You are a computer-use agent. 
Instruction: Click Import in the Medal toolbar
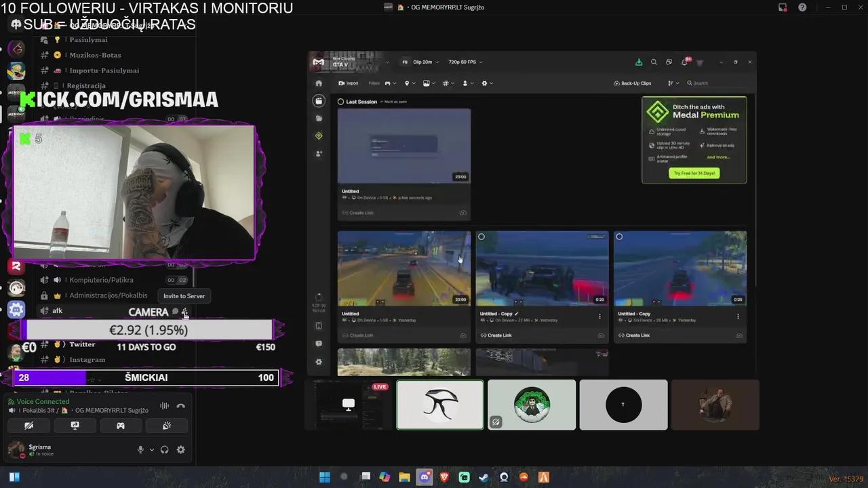(349, 83)
